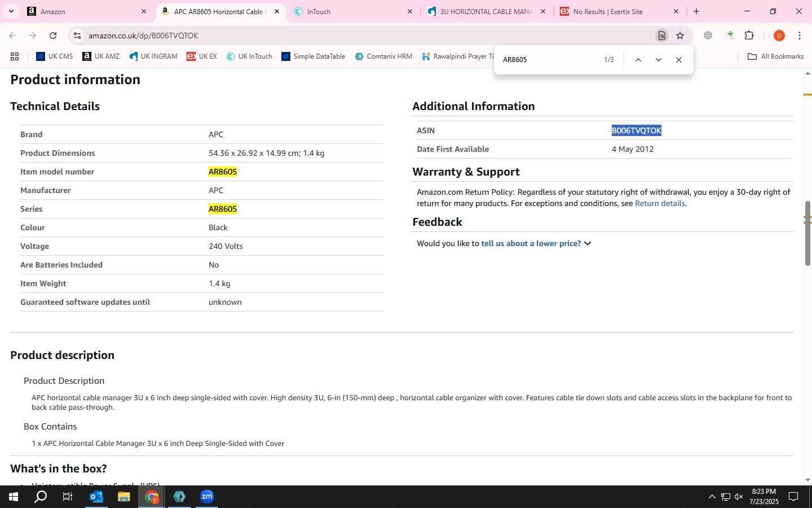This screenshot has height=508, width=812.
Task: Open Rawalpindi Prayer bookmark
Action: tap(457, 56)
